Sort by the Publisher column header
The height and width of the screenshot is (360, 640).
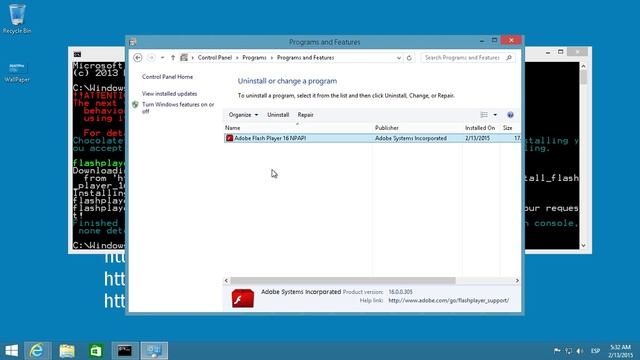pyautogui.click(x=417, y=128)
